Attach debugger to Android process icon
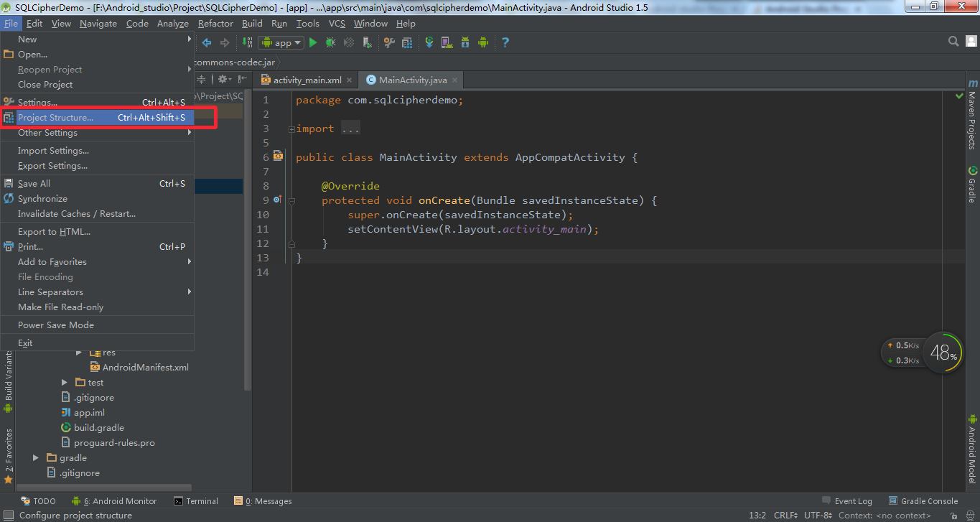Image resolution: width=980 pixels, height=522 pixels. [367, 42]
